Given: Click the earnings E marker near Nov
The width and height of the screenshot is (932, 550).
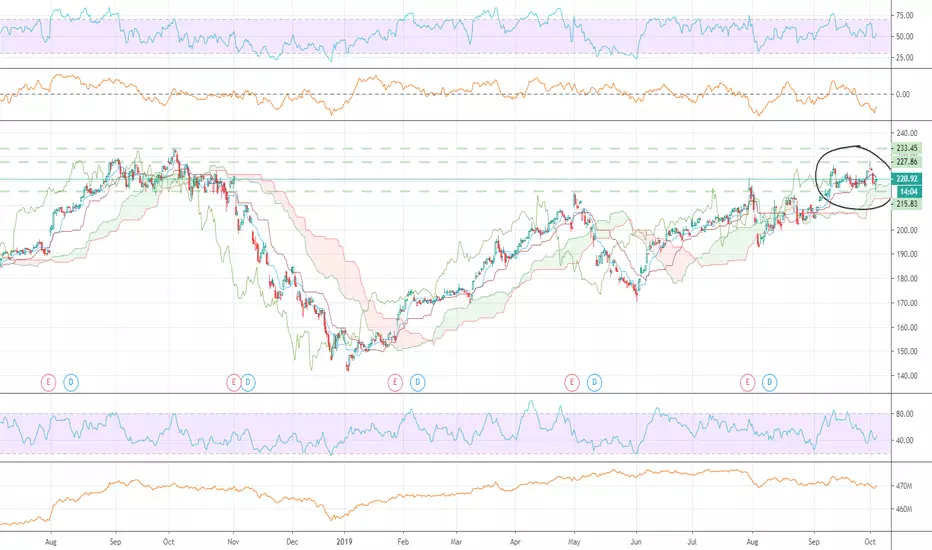Looking at the screenshot, I should point(234,382).
